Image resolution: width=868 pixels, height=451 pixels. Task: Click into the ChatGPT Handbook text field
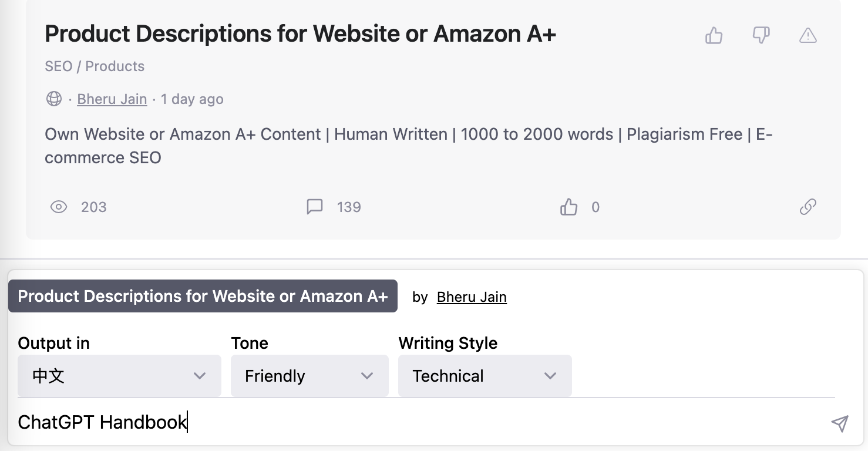pyautogui.click(x=411, y=422)
